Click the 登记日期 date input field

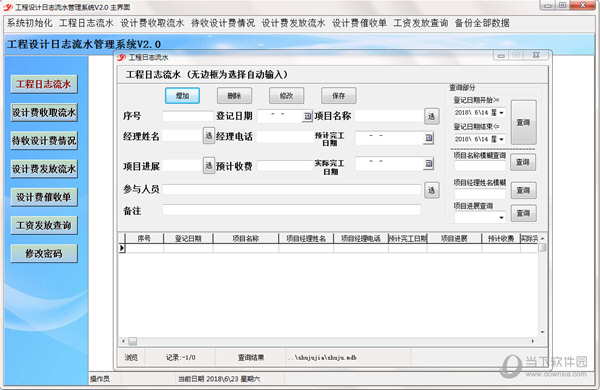(x=280, y=116)
